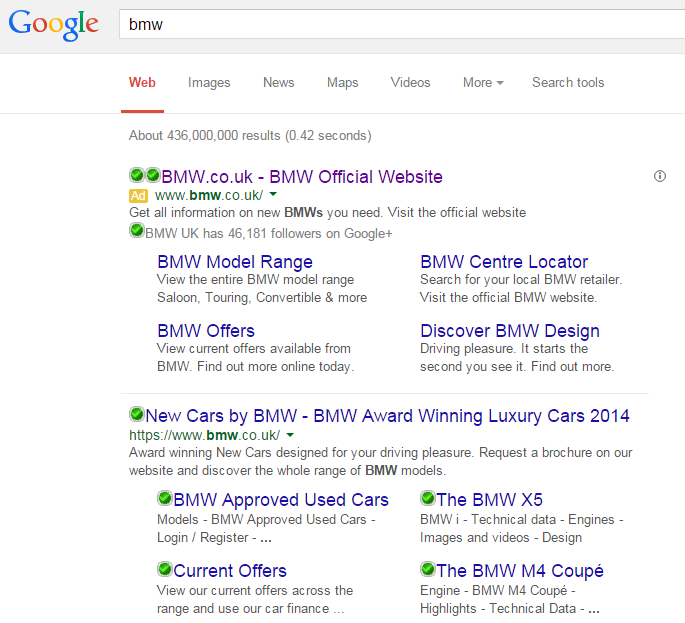Click the yellow Ad badge
The image size is (685, 623).
coord(138,196)
